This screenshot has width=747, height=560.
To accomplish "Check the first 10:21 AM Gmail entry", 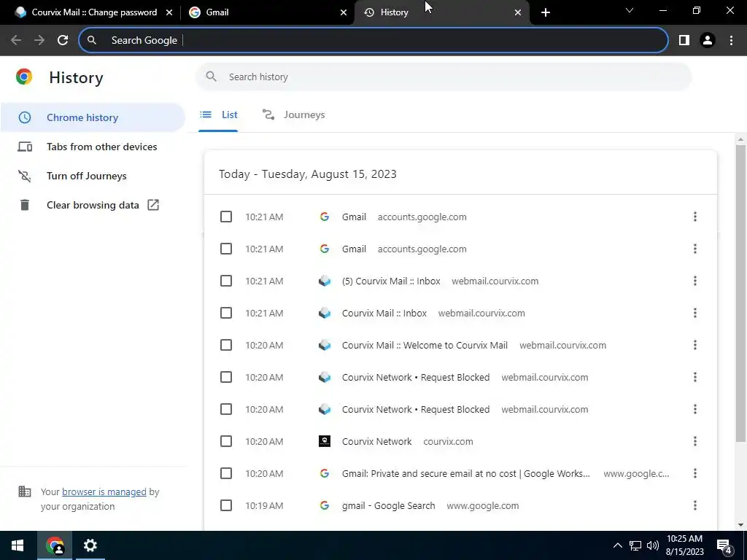I will [x=226, y=217].
